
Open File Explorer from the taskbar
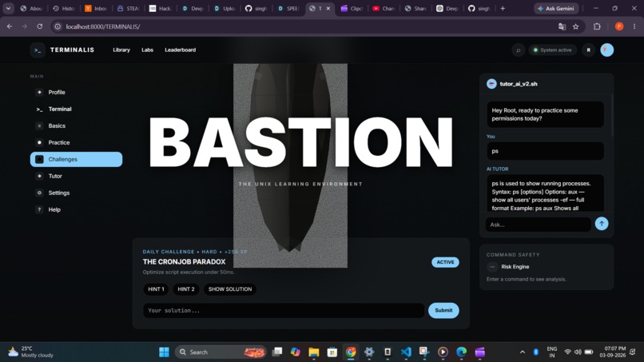pos(314,352)
